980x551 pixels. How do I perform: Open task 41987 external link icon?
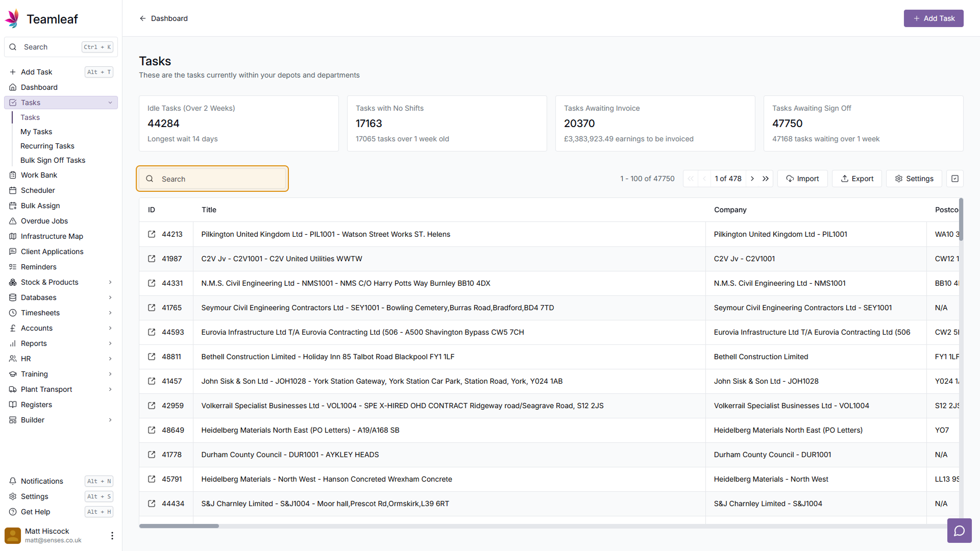152,259
